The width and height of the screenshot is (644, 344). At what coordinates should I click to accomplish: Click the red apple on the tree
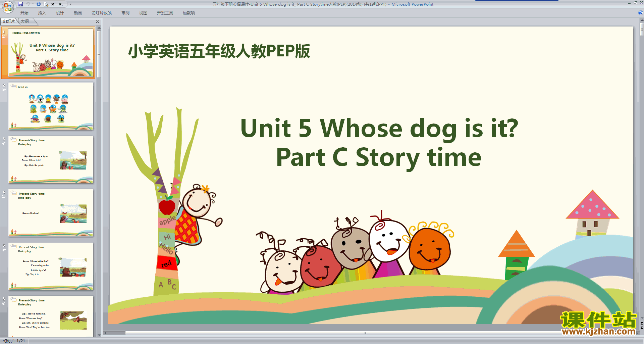[x=167, y=206]
